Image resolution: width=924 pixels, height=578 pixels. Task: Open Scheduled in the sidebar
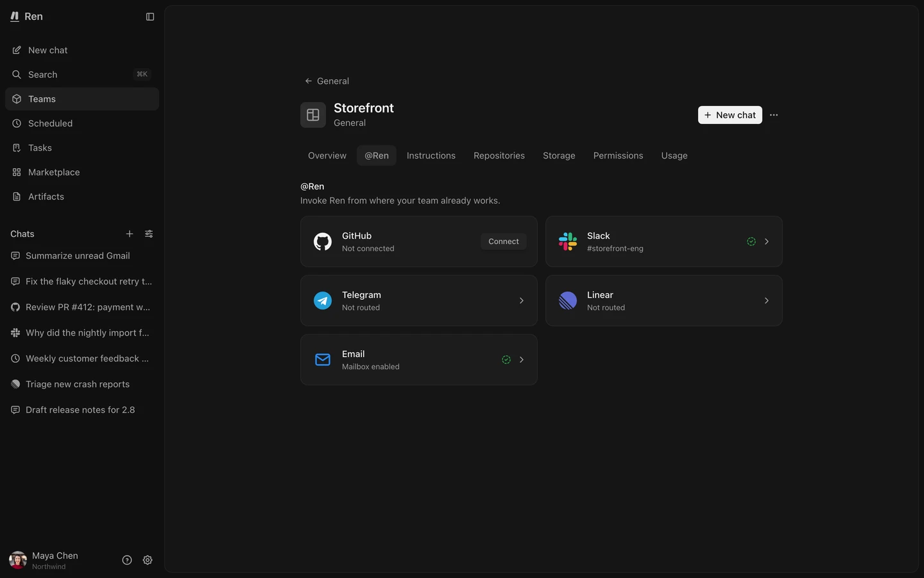coord(82,123)
